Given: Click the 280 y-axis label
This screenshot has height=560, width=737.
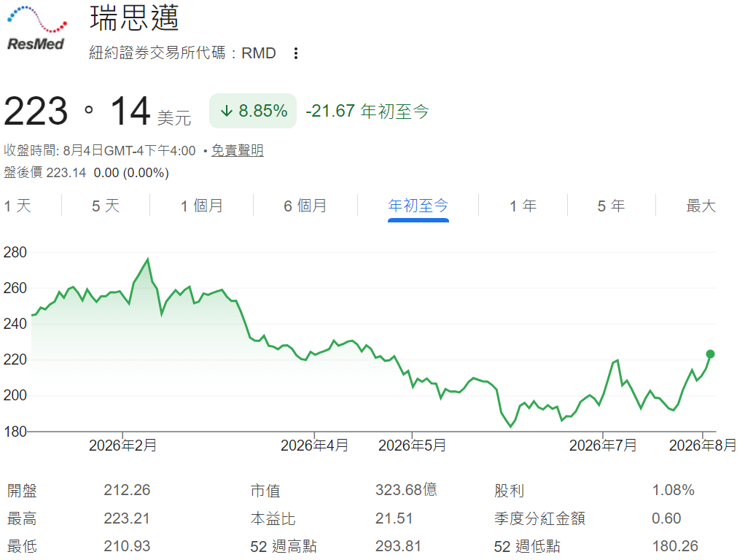Looking at the screenshot, I should (x=15, y=252).
